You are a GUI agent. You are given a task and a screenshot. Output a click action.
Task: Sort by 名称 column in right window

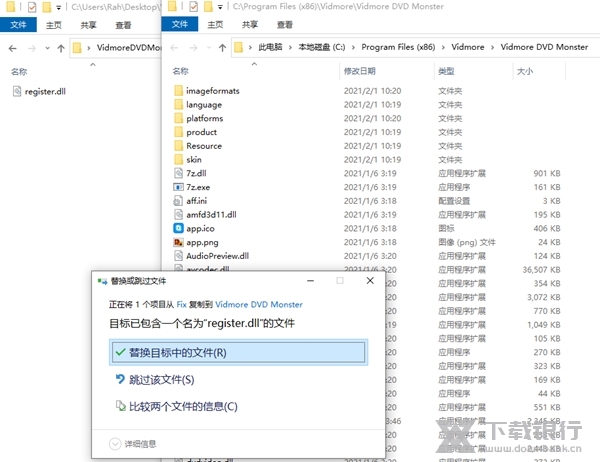tap(180, 71)
